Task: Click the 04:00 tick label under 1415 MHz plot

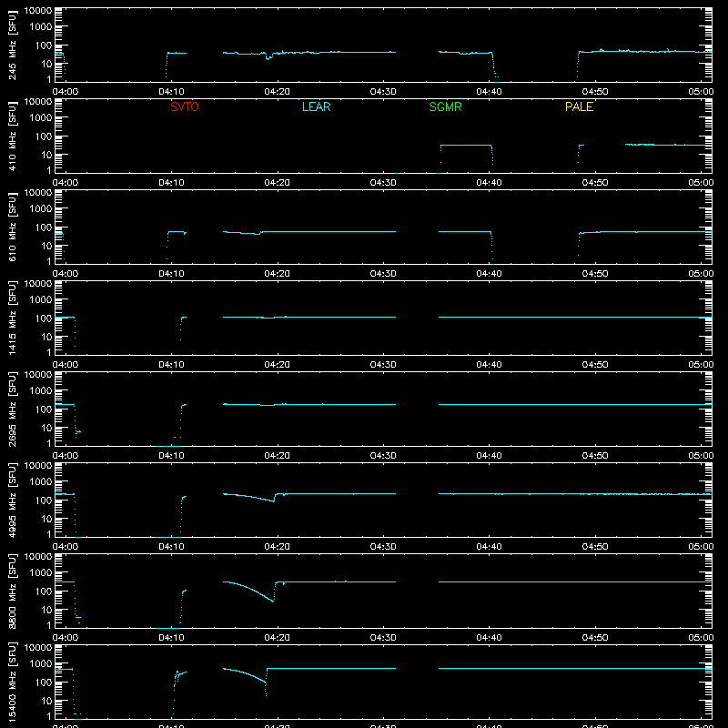Action: [x=65, y=365]
